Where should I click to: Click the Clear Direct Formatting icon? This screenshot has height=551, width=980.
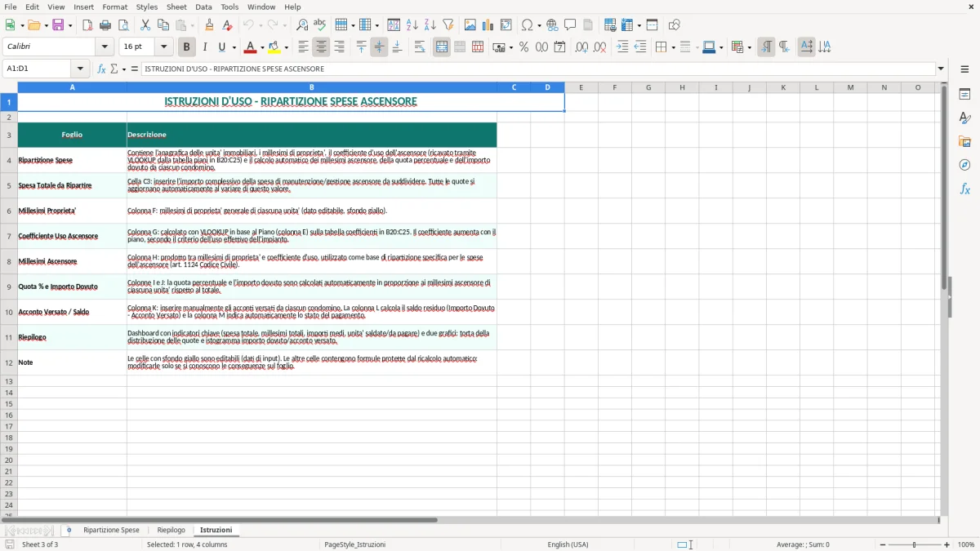tap(228, 25)
